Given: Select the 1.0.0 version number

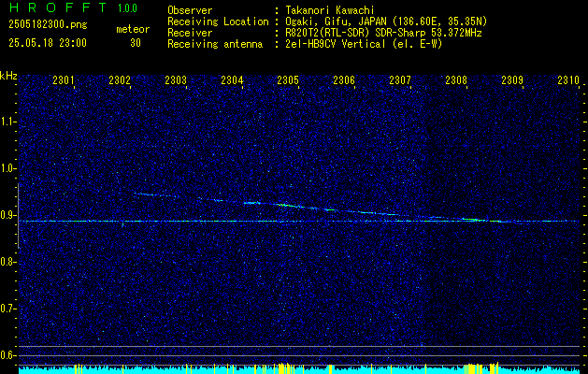Looking at the screenshot, I should pos(127,7).
